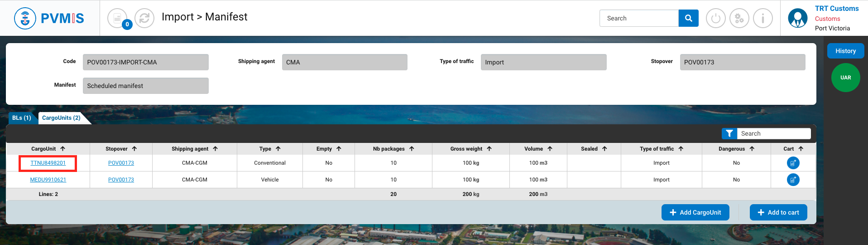The width and height of the screenshot is (868, 245).
Task: Click the magnifier search button
Action: click(x=688, y=18)
